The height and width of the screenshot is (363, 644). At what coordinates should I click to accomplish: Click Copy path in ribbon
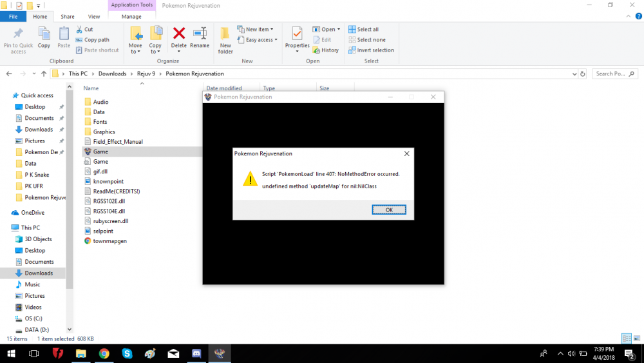(92, 39)
